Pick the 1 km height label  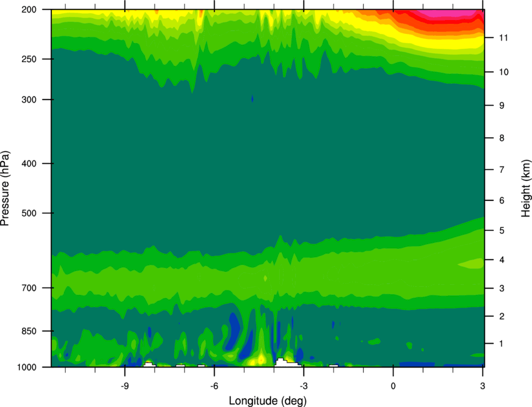pyautogui.click(x=501, y=344)
